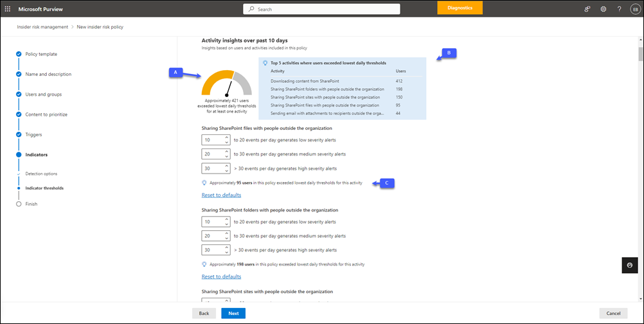The height and width of the screenshot is (324, 644).
Task: Click the black floating feedback icon
Action: coord(629,265)
